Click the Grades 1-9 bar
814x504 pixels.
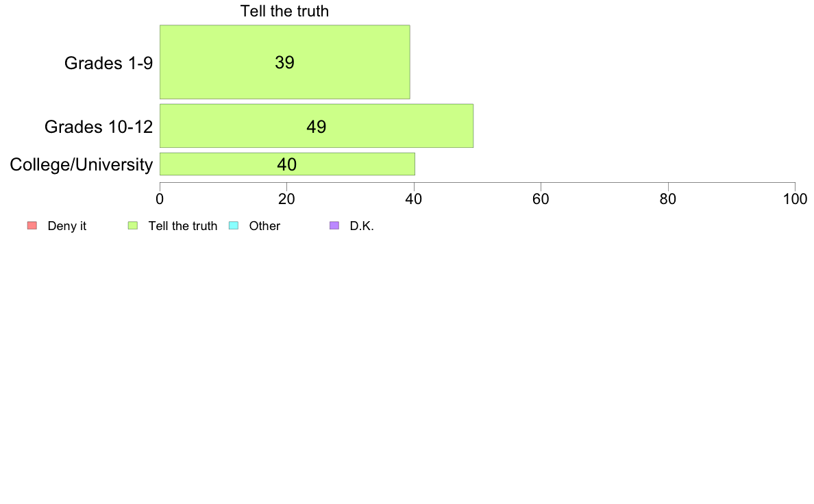click(284, 62)
